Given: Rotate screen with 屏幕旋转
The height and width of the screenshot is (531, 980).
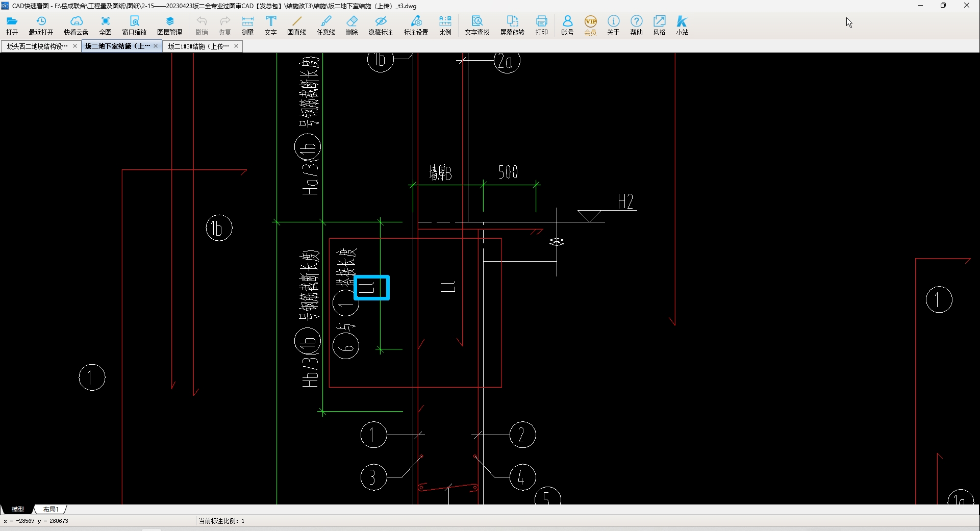Looking at the screenshot, I should point(512,26).
